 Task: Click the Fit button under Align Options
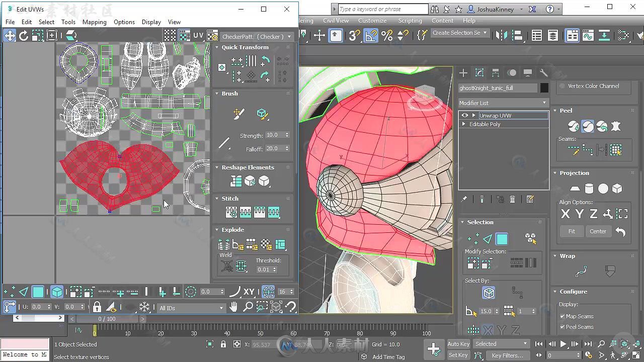(x=572, y=231)
